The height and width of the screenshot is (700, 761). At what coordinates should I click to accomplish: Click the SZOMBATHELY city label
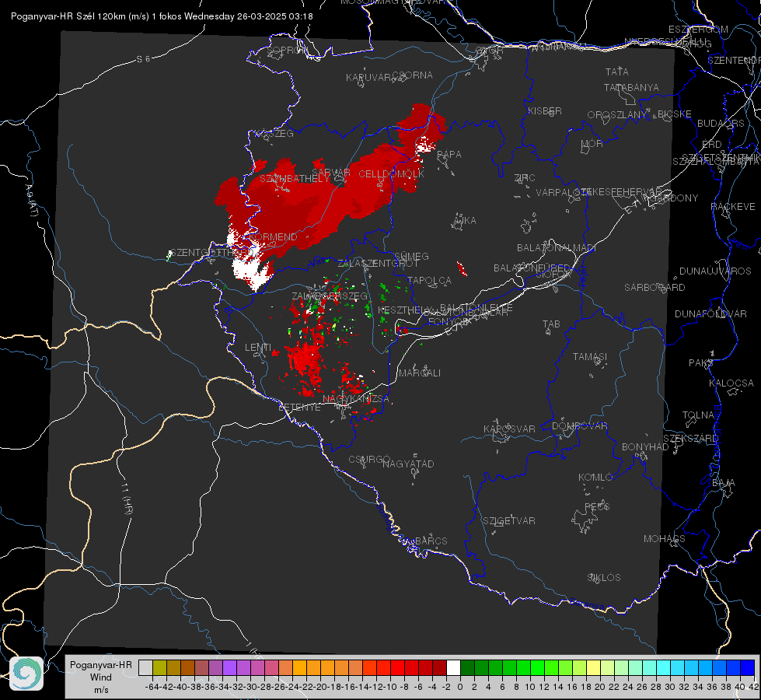click(x=295, y=179)
